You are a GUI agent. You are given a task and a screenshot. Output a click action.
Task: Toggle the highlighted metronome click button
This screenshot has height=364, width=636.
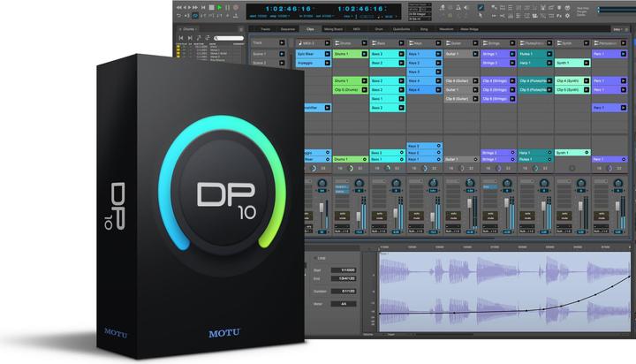click(195, 16)
